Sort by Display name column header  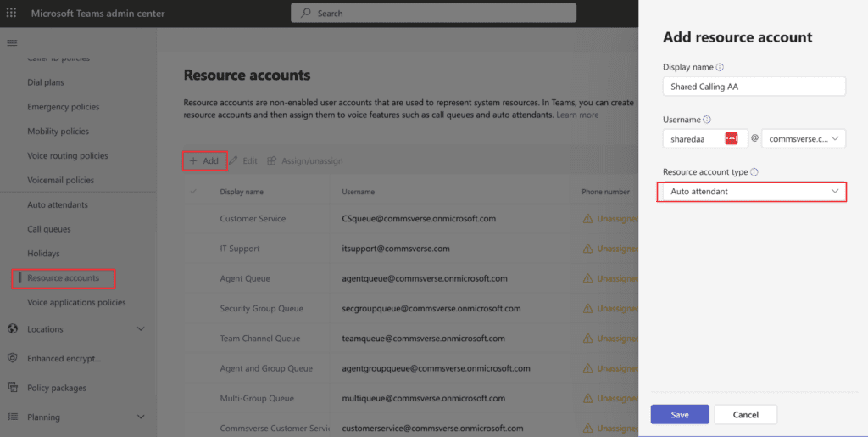click(242, 192)
